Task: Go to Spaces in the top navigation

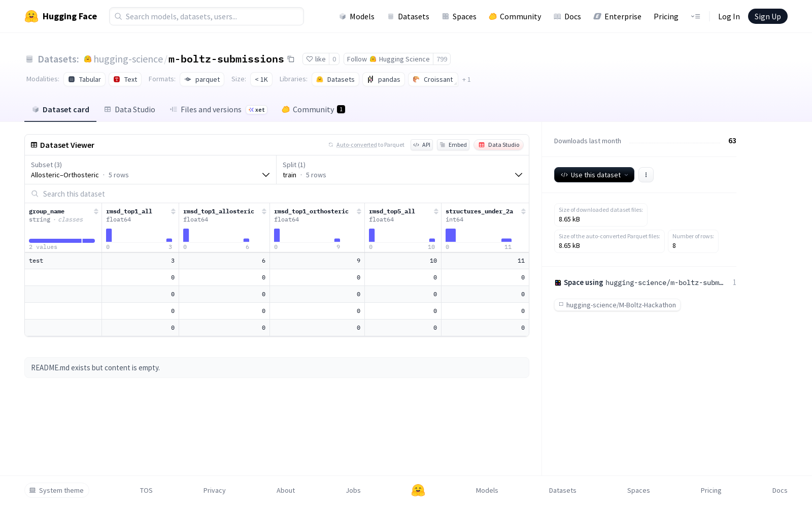Action: click(459, 16)
